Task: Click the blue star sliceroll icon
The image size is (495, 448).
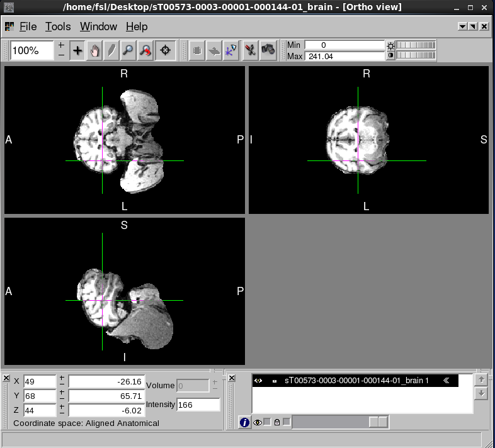Action: click(x=230, y=50)
